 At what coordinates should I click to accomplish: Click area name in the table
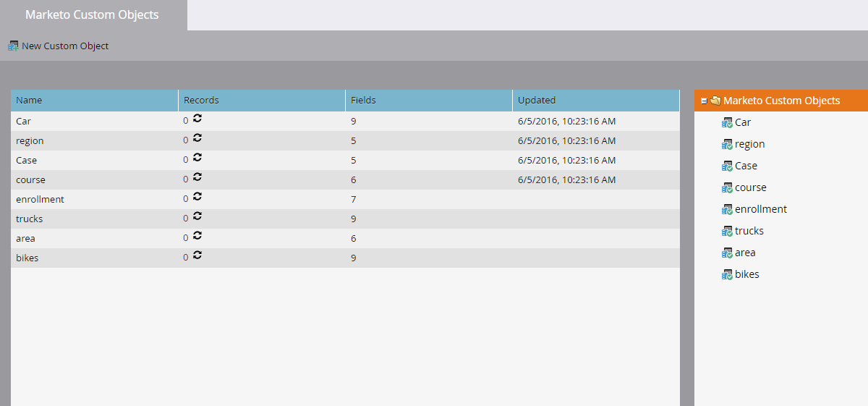pyautogui.click(x=25, y=238)
